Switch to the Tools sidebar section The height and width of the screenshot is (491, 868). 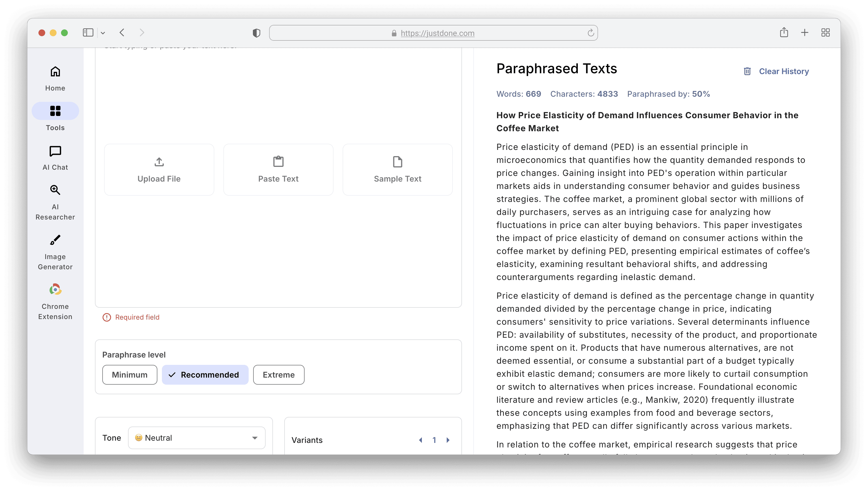click(x=55, y=111)
